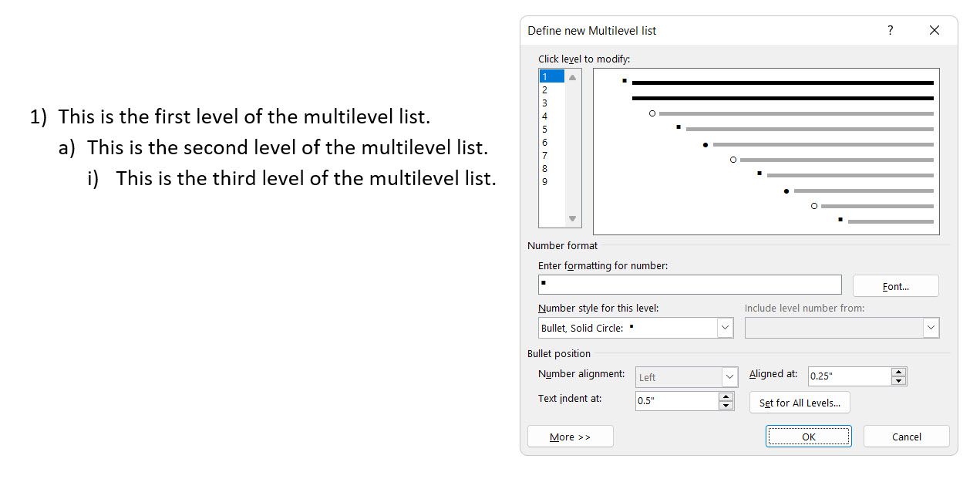Click the number formatting input field
The height and width of the screenshot is (489, 980).
pos(689,285)
